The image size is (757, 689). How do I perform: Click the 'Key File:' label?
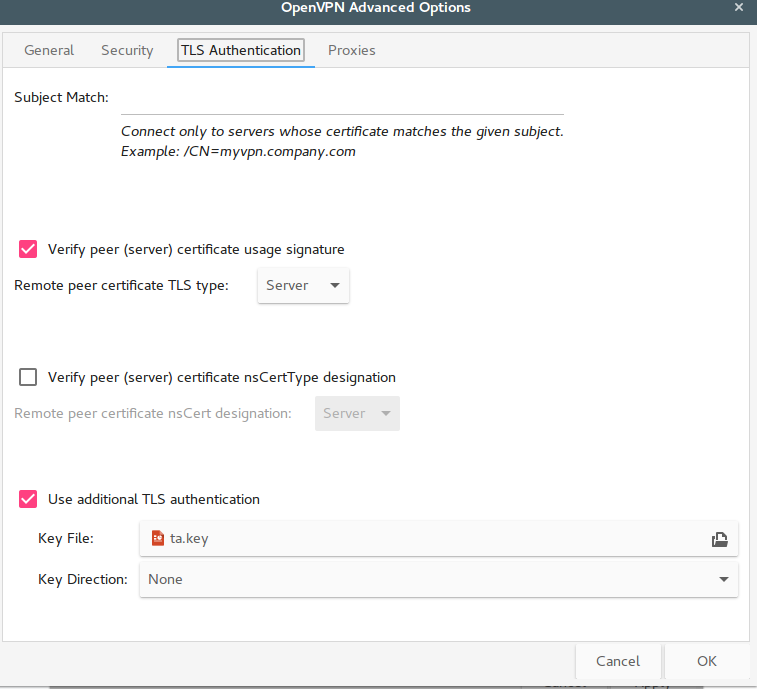point(66,538)
